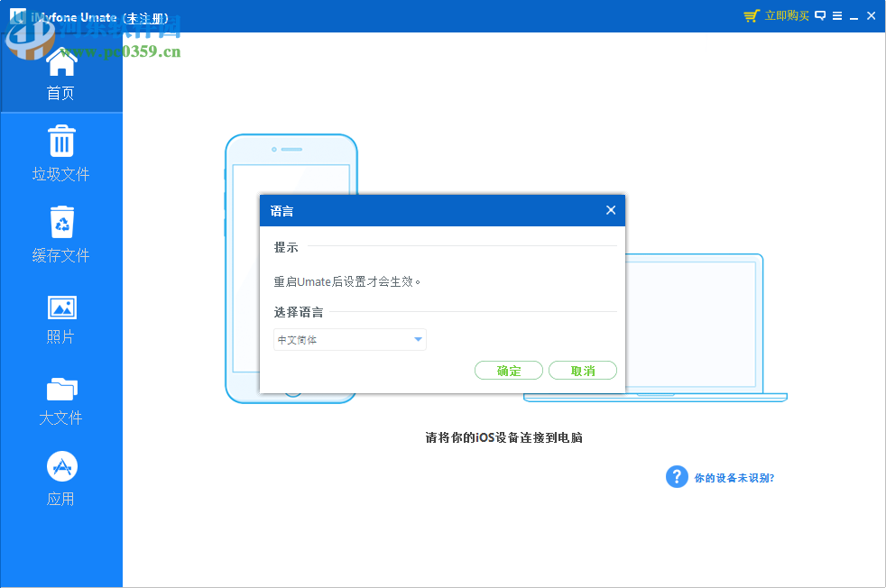Open the hamburger menu in title bar
Viewport: 886px width, 588px height.
(x=838, y=15)
